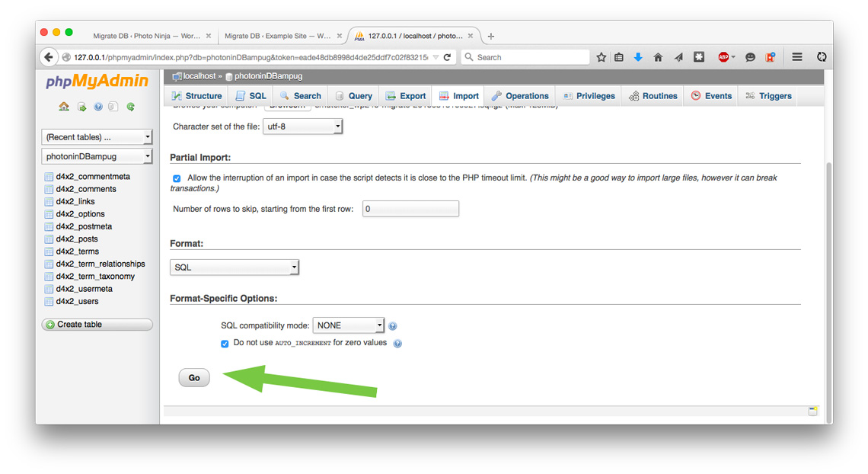Click table icon beside d4x2_posts
This screenshot has width=868, height=474.
[49, 239]
